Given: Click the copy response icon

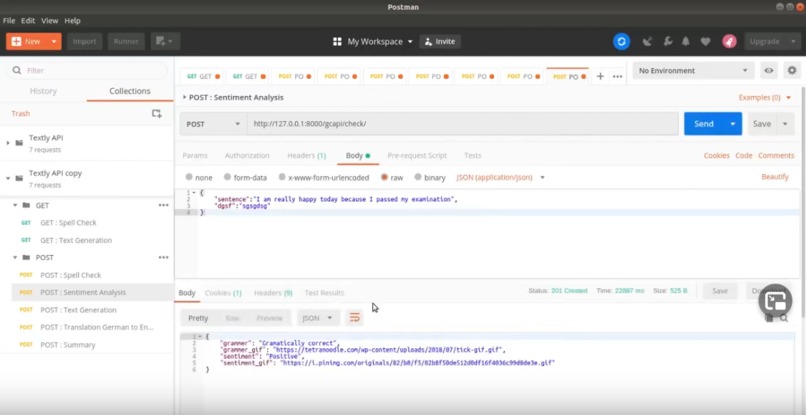Looking at the screenshot, I should pos(769,318).
